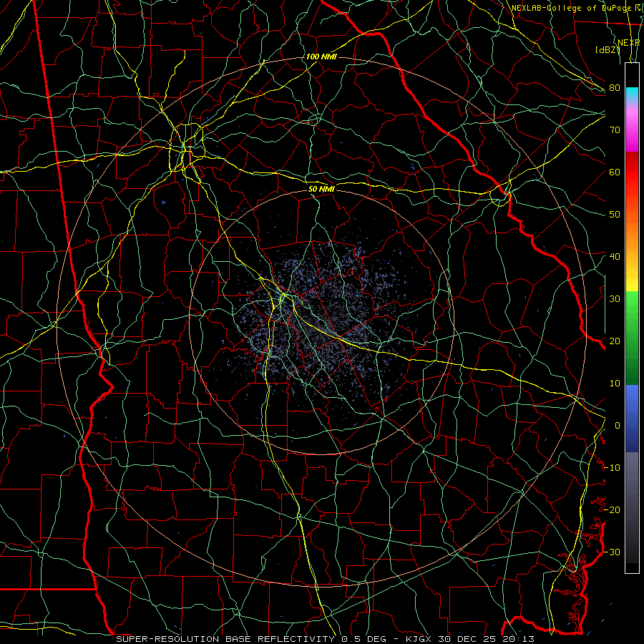Click the "50 NMI" range ring label
Image resolution: width=644 pixels, height=644 pixels.
tap(321, 189)
